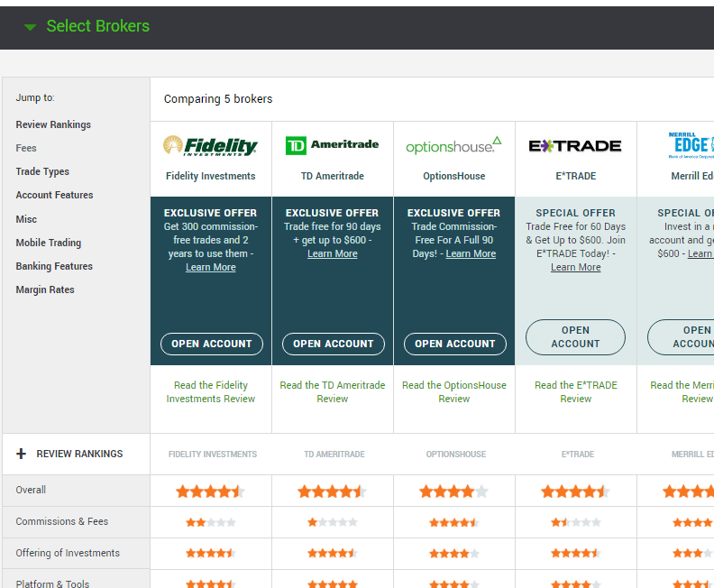Read the TD Ameritrade Review

point(333,392)
